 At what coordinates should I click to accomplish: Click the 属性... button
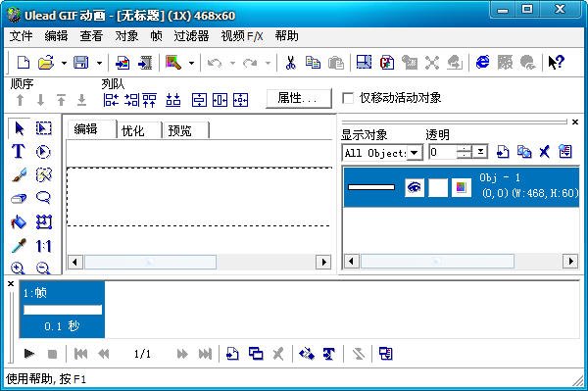click(x=299, y=98)
